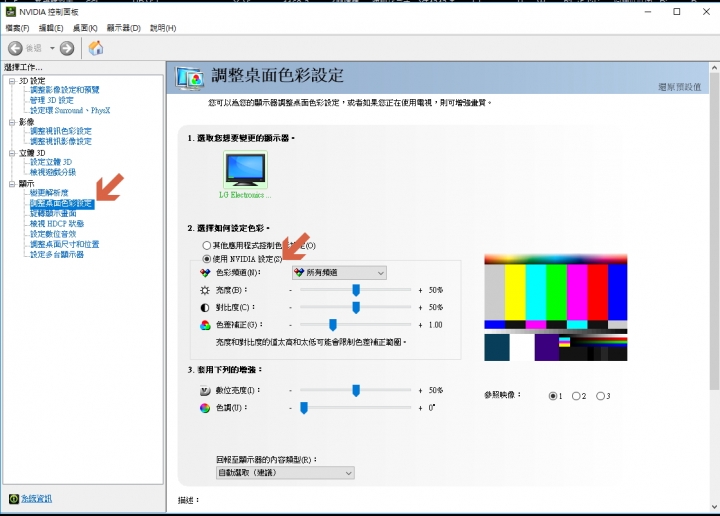Open the 自動選取 content type dropdown
Screen dimensions: 720x516
pos(285,473)
